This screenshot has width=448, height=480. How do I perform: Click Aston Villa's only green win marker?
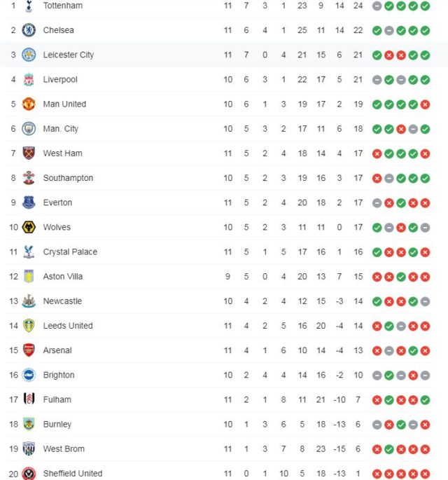401,277
